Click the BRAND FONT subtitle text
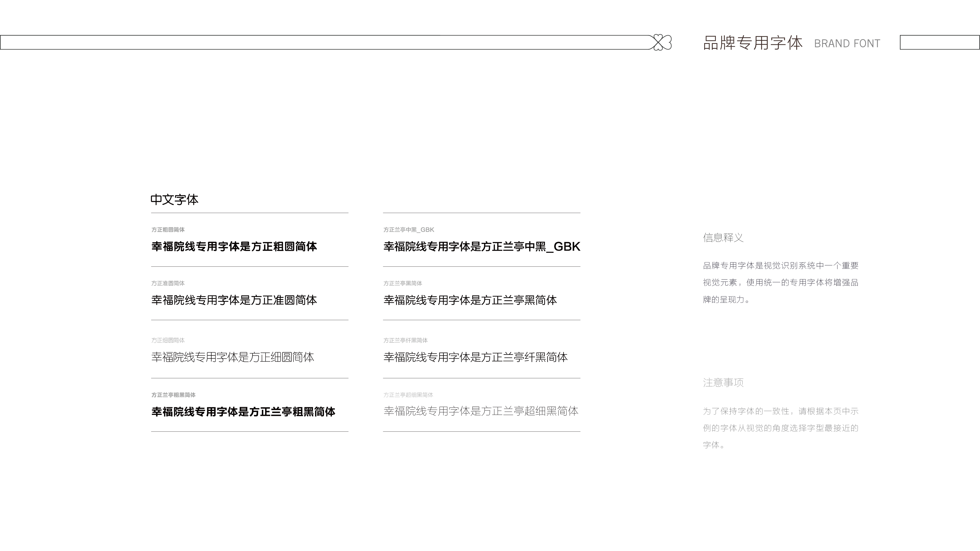The height and width of the screenshot is (551, 980). pos(847,44)
